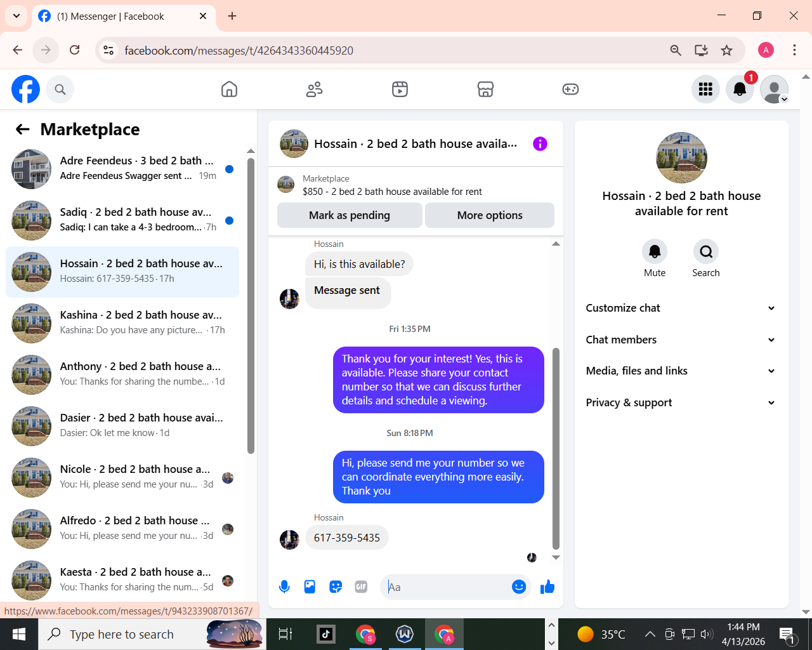Open Alfredo conversation
The width and height of the screenshot is (812, 650).
(x=122, y=529)
